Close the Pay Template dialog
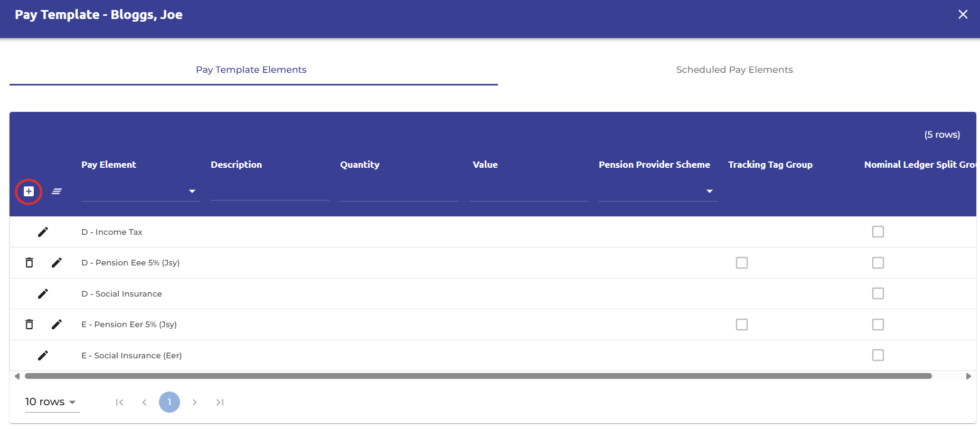 point(963,14)
